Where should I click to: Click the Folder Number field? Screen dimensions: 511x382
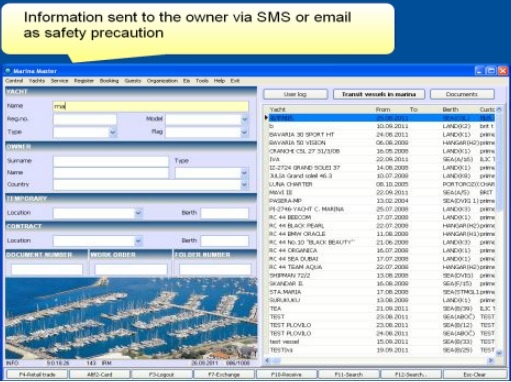(215, 269)
